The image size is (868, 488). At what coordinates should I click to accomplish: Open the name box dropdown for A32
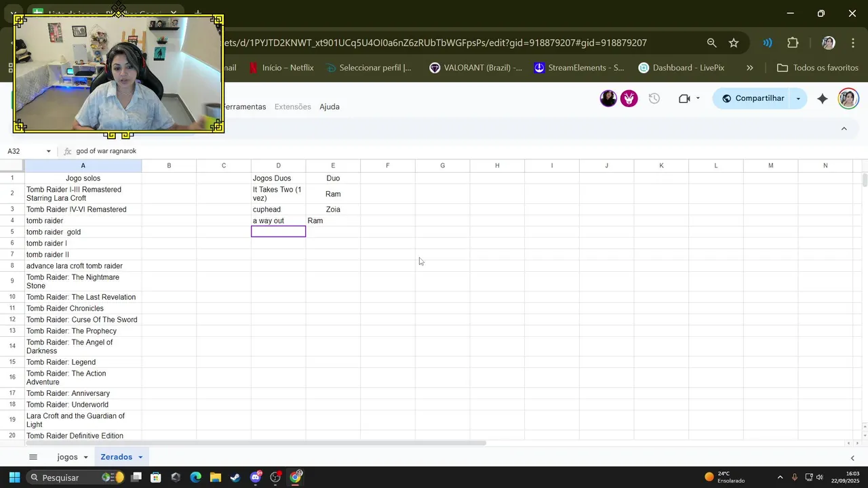point(48,151)
